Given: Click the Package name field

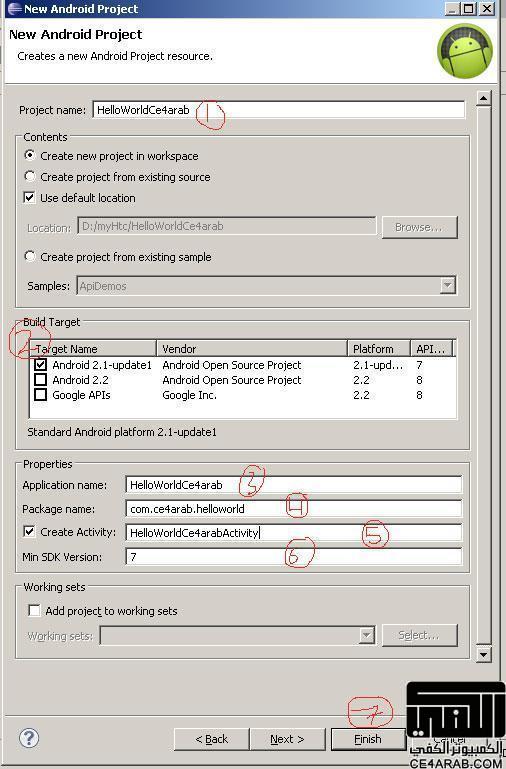Looking at the screenshot, I should click(x=293, y=509).
